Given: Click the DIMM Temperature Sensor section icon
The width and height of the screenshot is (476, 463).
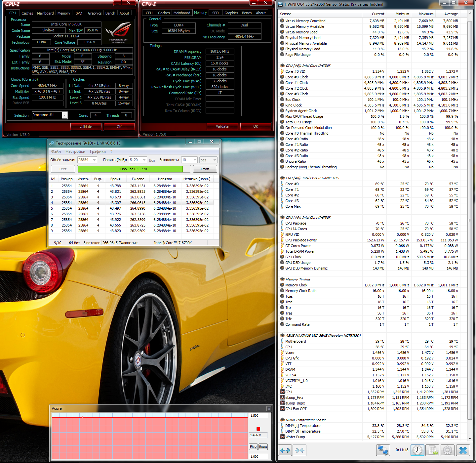Looking at the screenshot, I should pyautogui.click(x=282, y=420).
